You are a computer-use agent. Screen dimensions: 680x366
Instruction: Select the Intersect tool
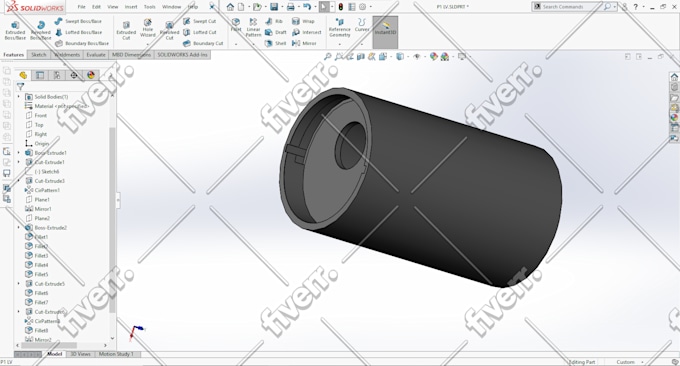[x=307, y=33]
